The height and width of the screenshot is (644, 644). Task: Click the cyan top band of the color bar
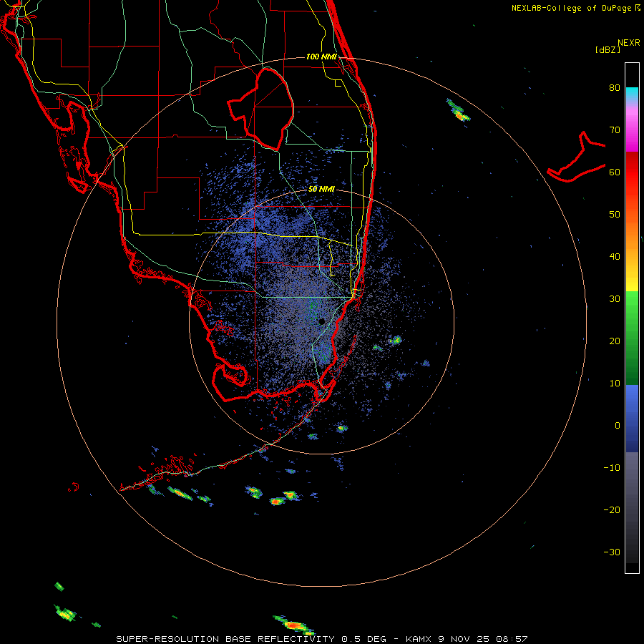[632, 92]
